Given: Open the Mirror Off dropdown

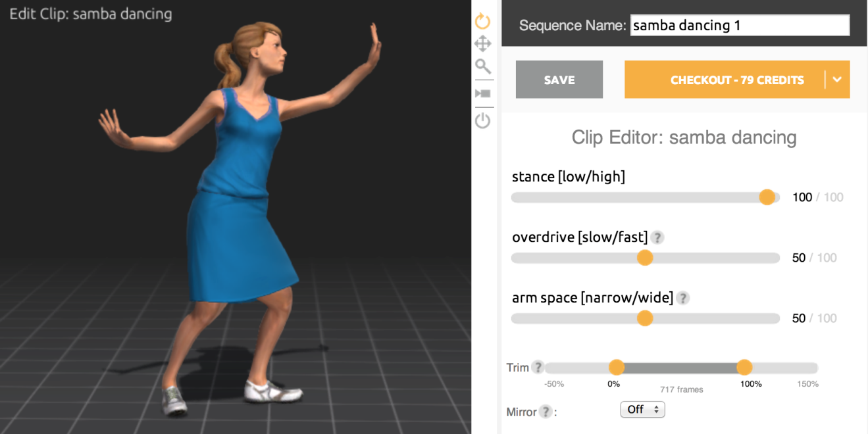Looking at the screenshot, I should point(643,410).
